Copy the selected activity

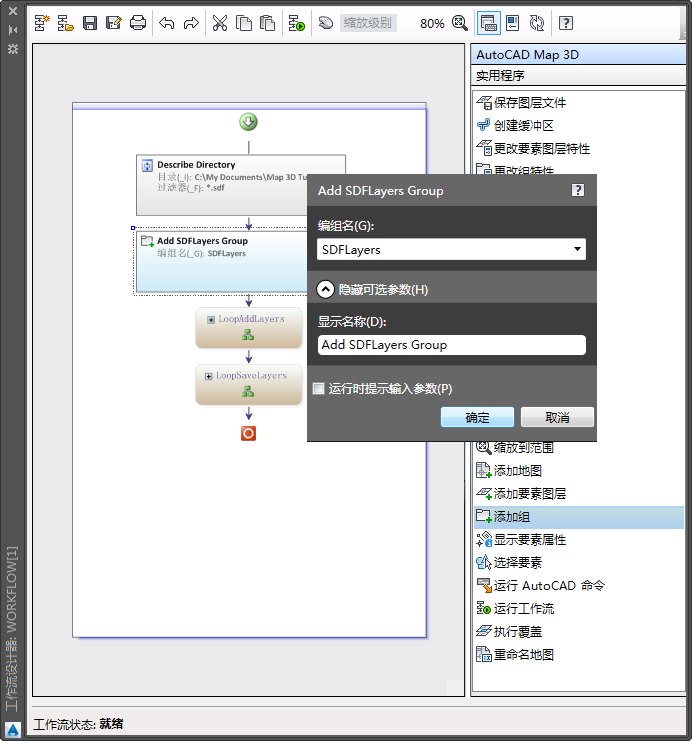(244, 23)
